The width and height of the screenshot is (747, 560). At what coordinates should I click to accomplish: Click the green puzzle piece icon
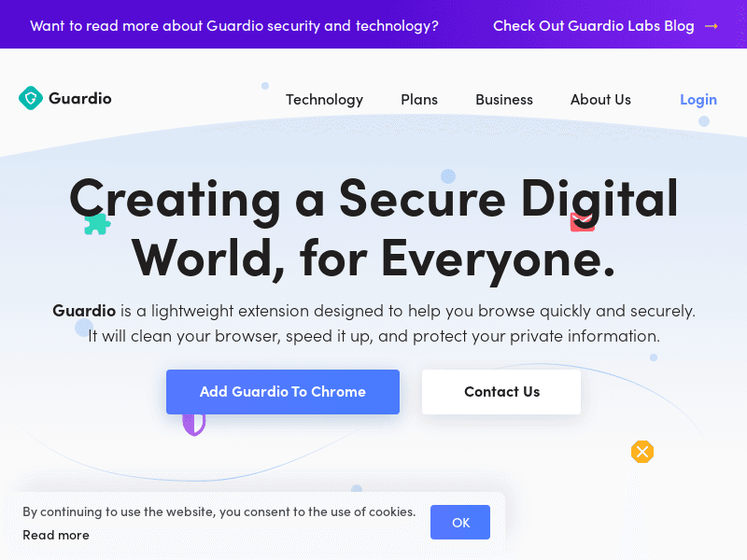pyautogui.click(x=96, y=224)
